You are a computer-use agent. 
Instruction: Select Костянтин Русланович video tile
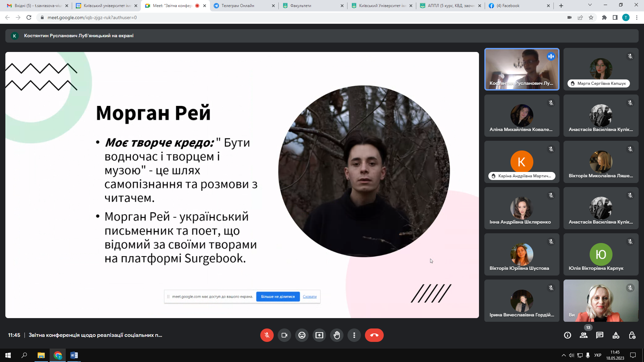(522, 69)
